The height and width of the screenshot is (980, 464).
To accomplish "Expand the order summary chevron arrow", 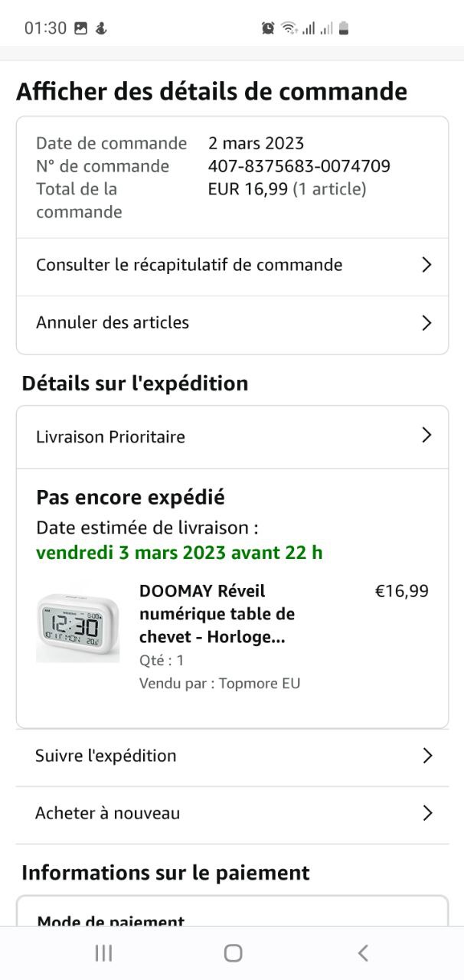I will (x=426, y=265).
